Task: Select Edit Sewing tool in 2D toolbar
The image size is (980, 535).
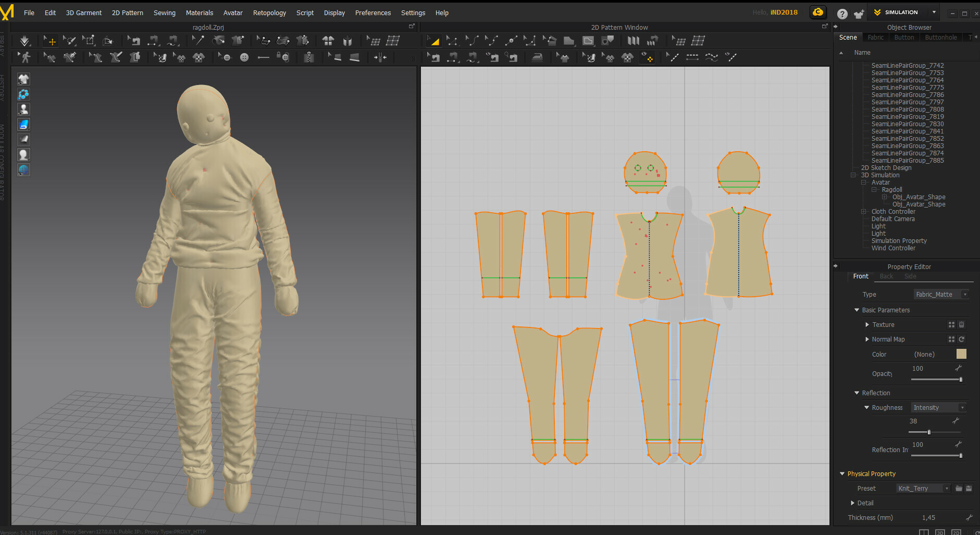Action: pyautogui.click(x=433, y=57)
